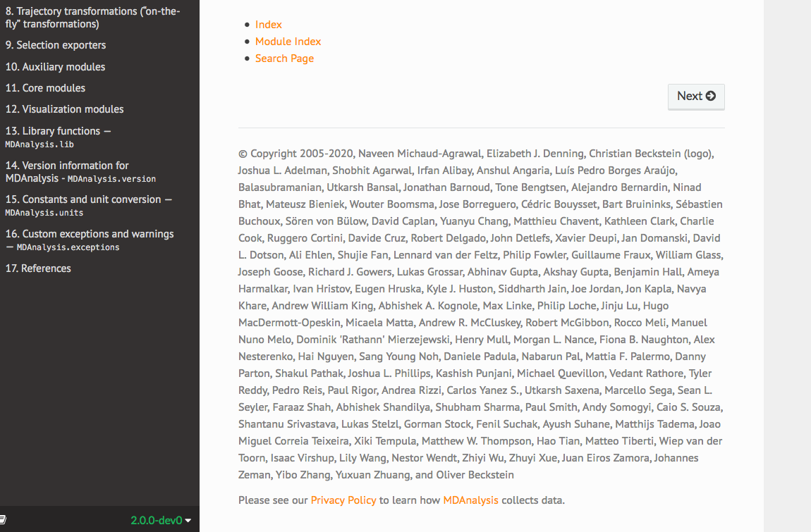
Task: Open the Search Page link
Action: [x=284, y=58]
